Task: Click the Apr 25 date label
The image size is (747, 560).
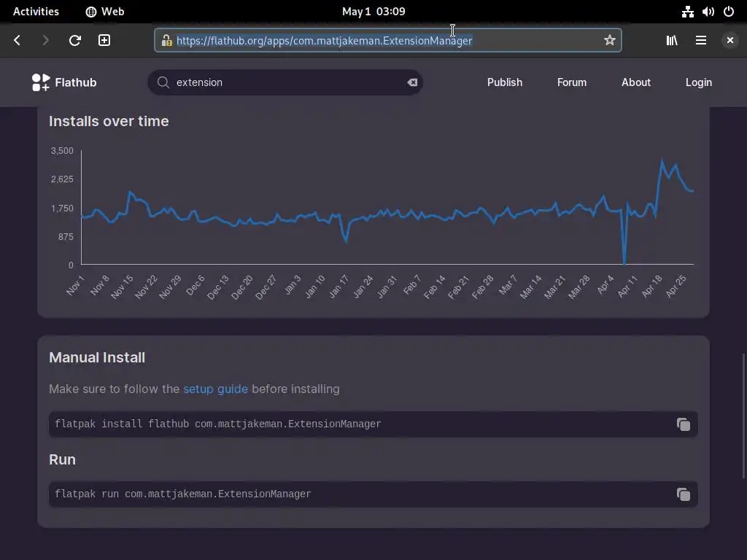Action: point(676,287)
